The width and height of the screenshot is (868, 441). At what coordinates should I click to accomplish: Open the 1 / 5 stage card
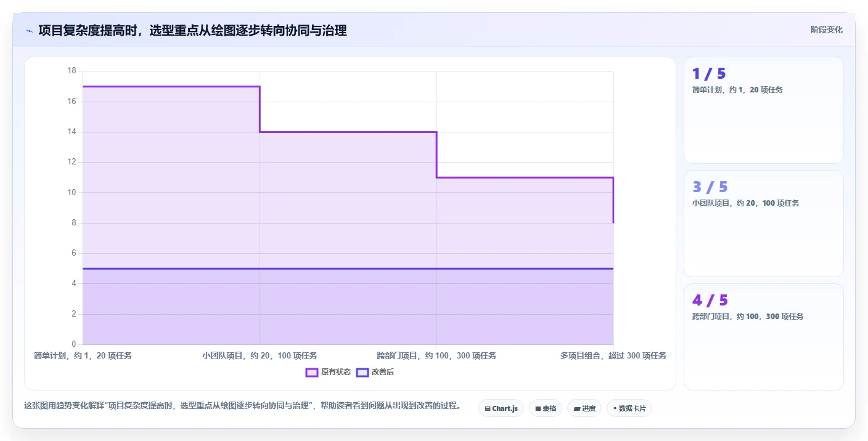[x=764, y=110]
